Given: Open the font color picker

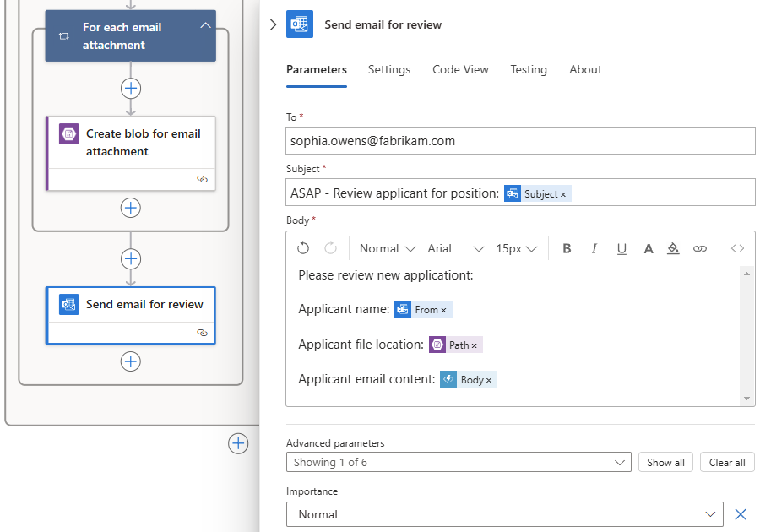Looking at the screenshot, I should tap(647, 247).
